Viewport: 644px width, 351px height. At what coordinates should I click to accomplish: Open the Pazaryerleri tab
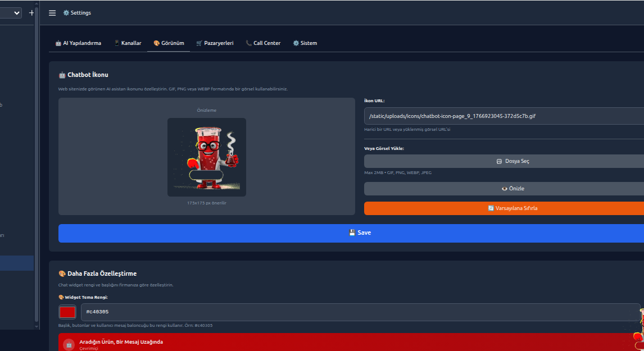point(215,42)
